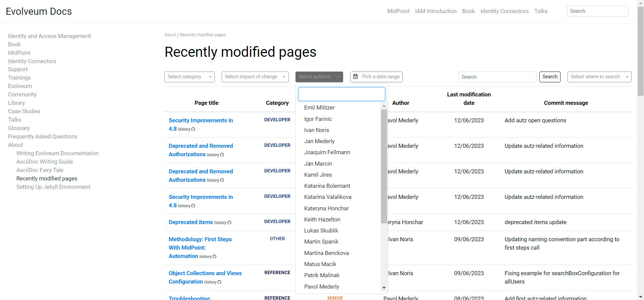Open Select where to search dropdown
This screenshot has height=300, width=644.
click(599, 77)
